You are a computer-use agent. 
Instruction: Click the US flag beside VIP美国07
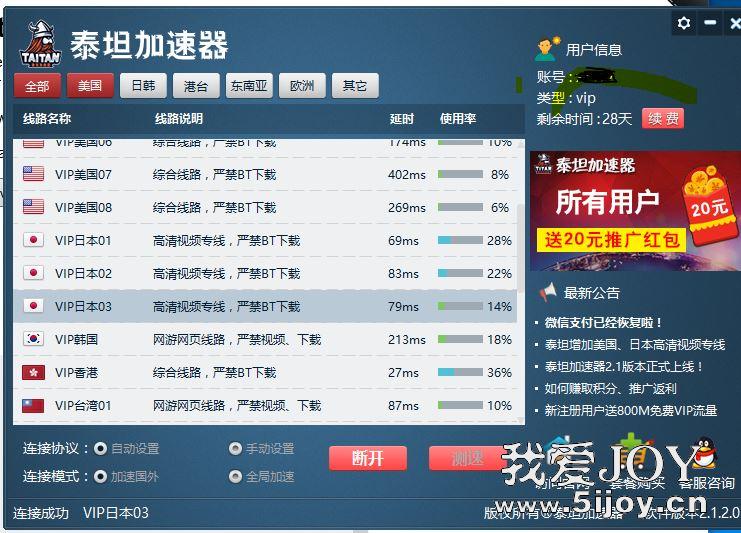click(x=33, y=174)
